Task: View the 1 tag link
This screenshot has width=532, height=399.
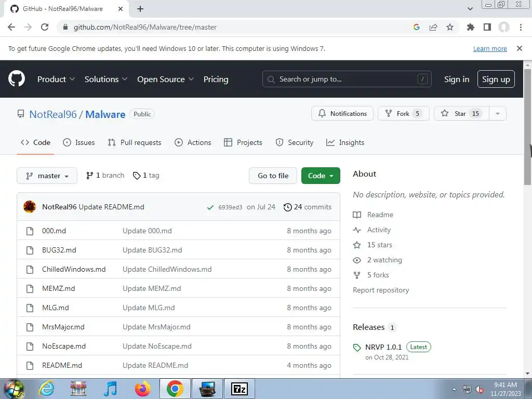Action: pyautogui.click(x=146, y=176)
